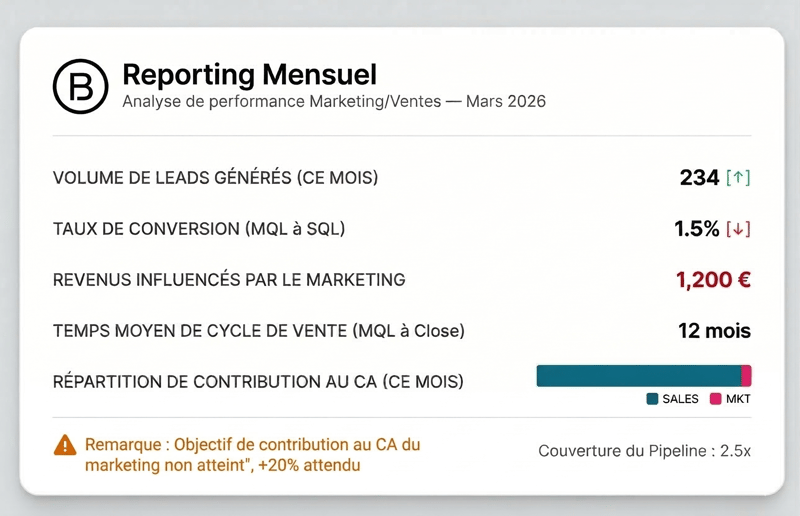800x516 pixels.
Task: Select the Revenus influencés par le marketing label
Action: pos(229,280)
